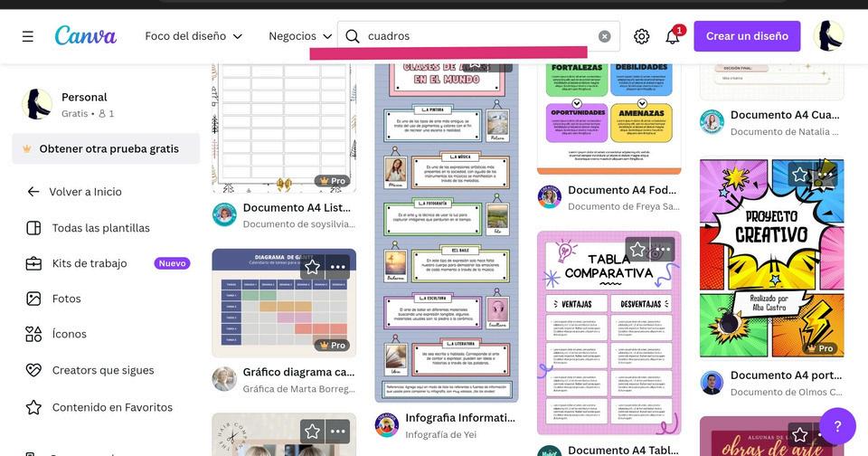Expand the Foco del diseño dropdown
868x456 pixels.
click(193, 36)
